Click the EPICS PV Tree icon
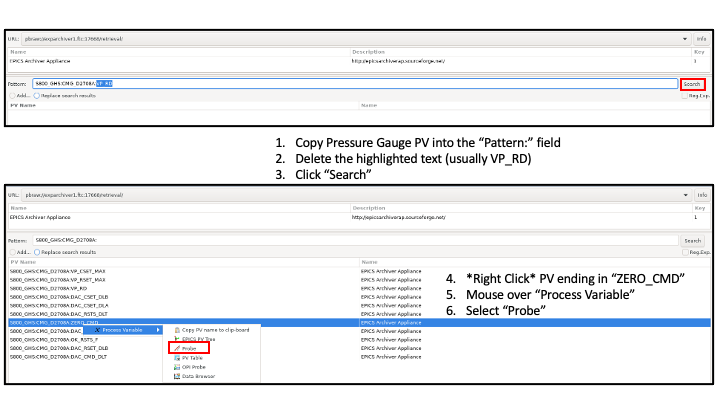This screenshot has height=405, width=720. click(175, 339)
